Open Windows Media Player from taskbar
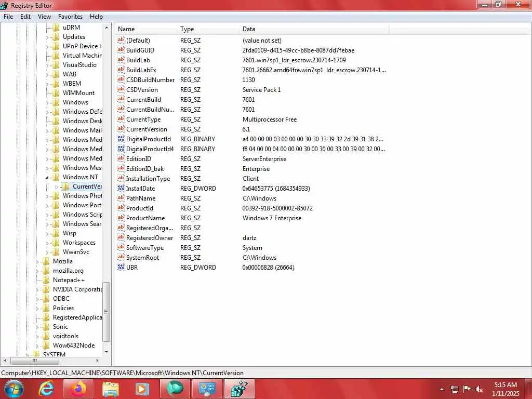This screenshot has height=399, width=532. pos(142,389)
